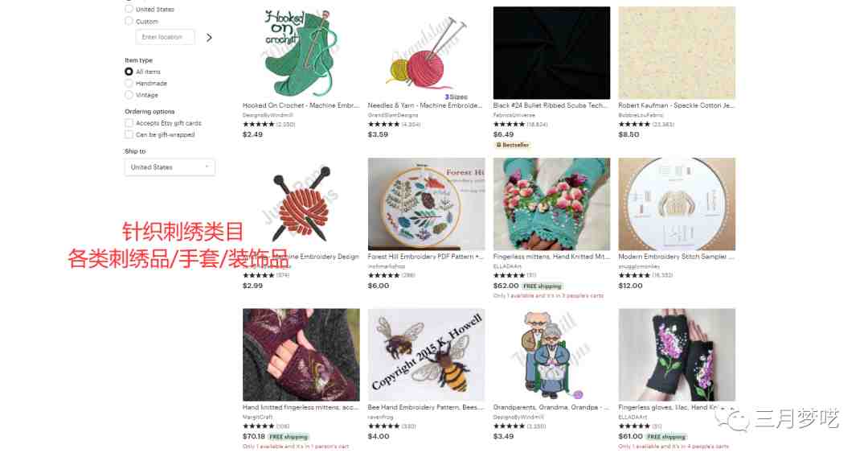Image resolution: width=868 pixels, height=457 pixels.
Task: Enable Can be gift-wrapped option
Action: coord(129,134)
